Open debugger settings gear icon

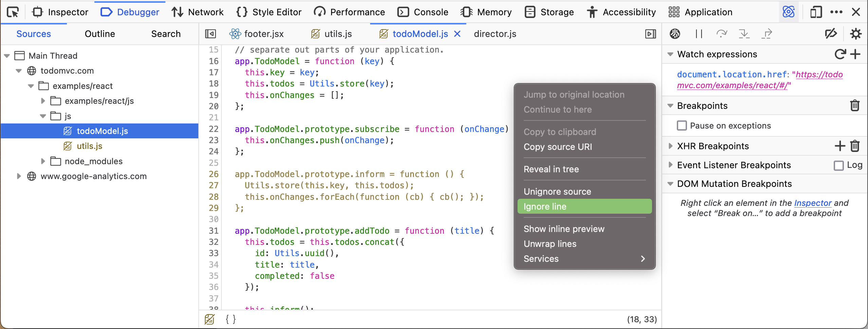point(855,34)
